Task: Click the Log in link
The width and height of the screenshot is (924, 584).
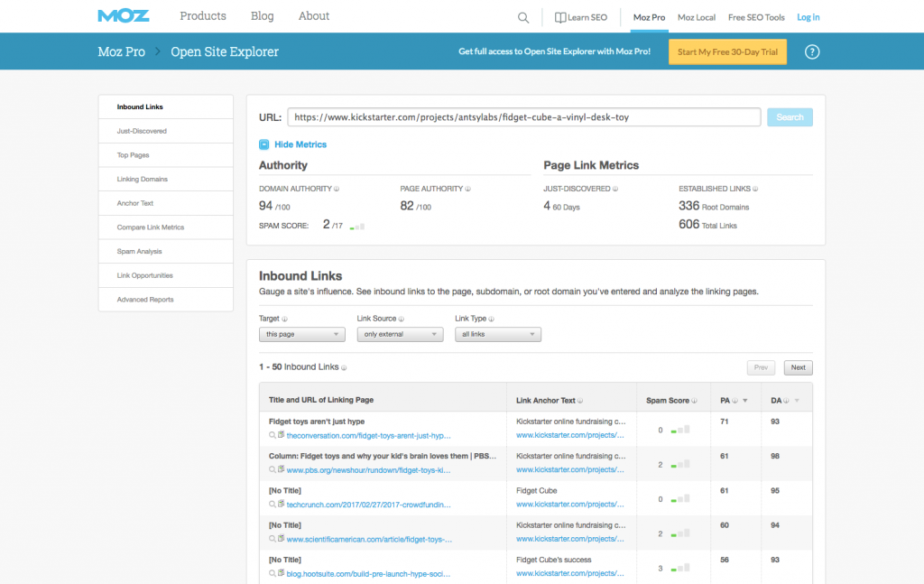Action: click(808, 18)
